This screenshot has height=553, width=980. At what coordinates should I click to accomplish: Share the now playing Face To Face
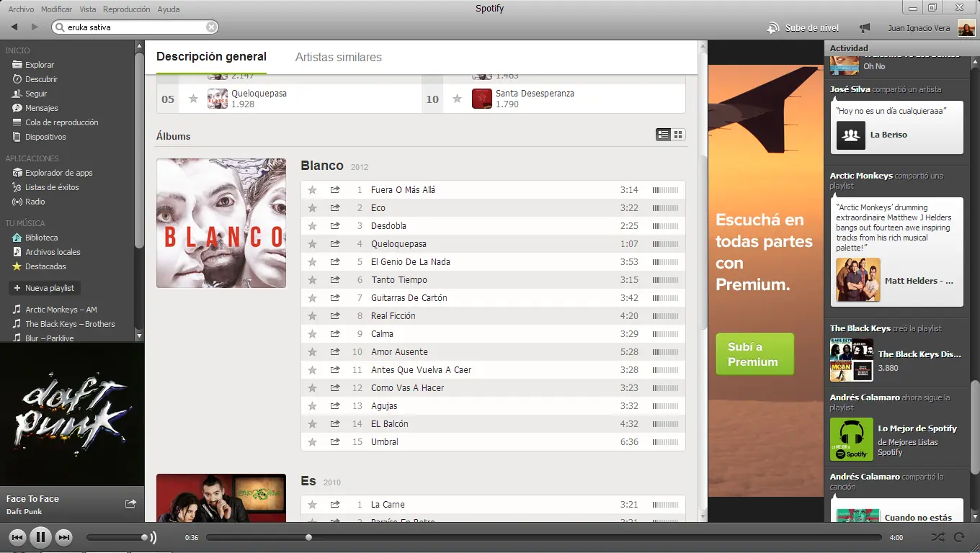pyautogui.click(x=130, y=503)
